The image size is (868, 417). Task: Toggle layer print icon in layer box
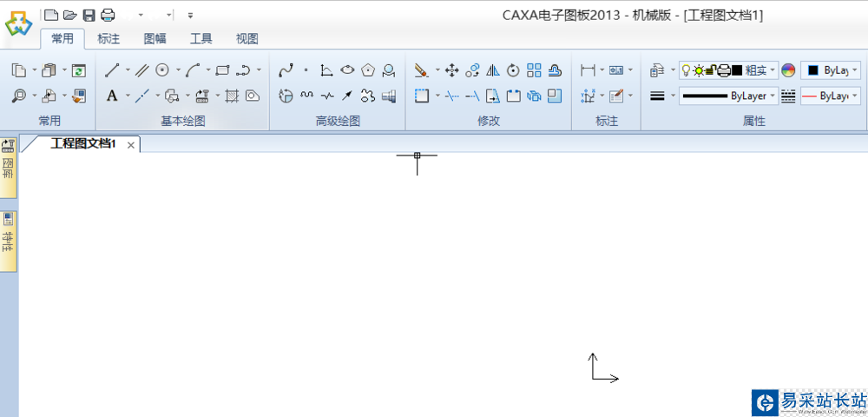tap(724, 70)
